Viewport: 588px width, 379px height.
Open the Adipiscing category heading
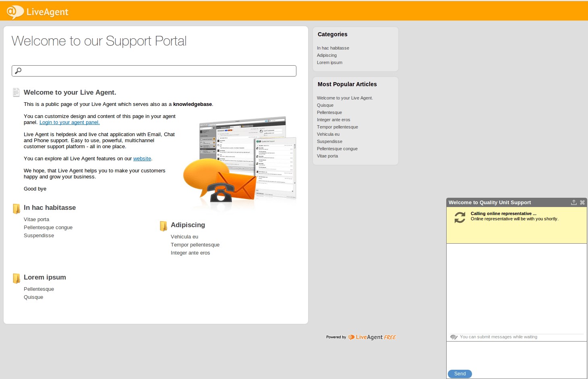(x=188, y=225)
